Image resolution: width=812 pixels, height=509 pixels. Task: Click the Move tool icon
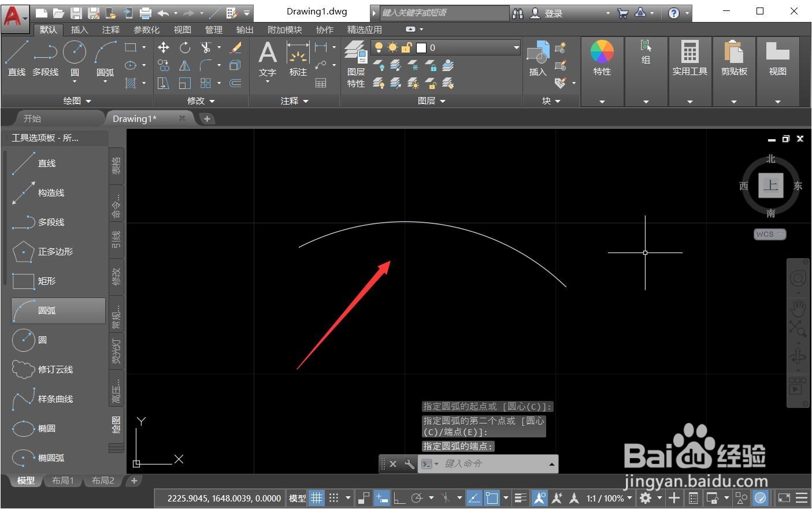pos(164,47)
